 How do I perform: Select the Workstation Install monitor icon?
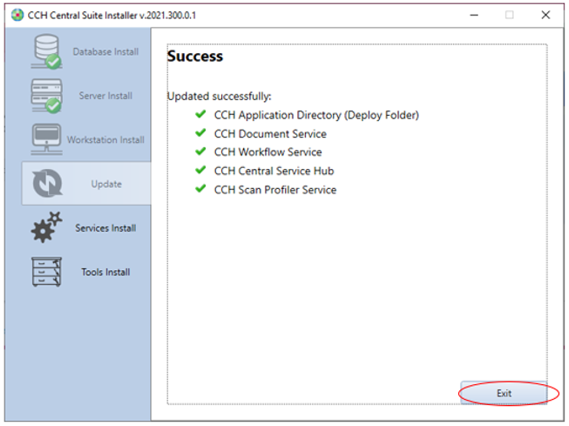[x=46, y=140]
